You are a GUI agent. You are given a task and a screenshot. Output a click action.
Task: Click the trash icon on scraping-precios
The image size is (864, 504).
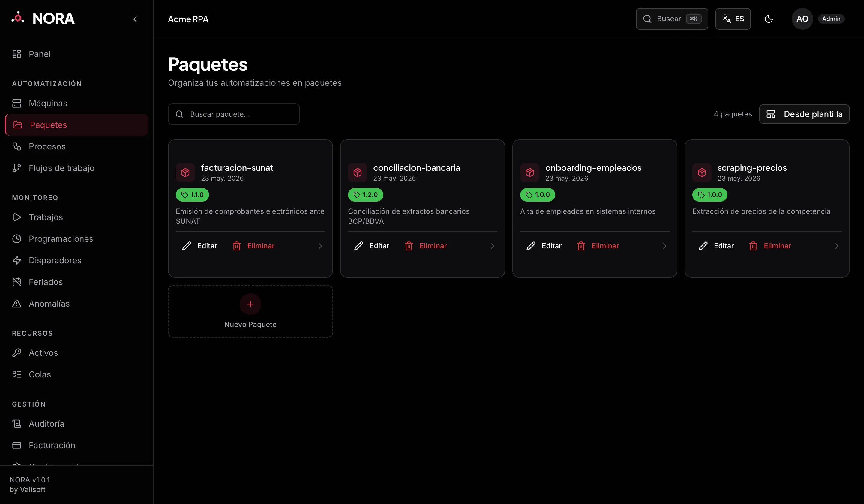[753, 246]
